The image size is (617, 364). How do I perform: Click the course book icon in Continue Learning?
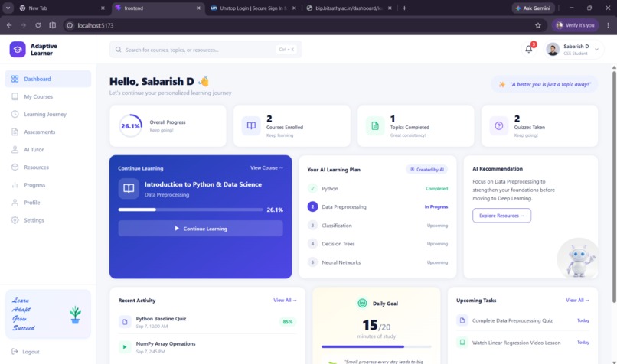pos(129,189)
